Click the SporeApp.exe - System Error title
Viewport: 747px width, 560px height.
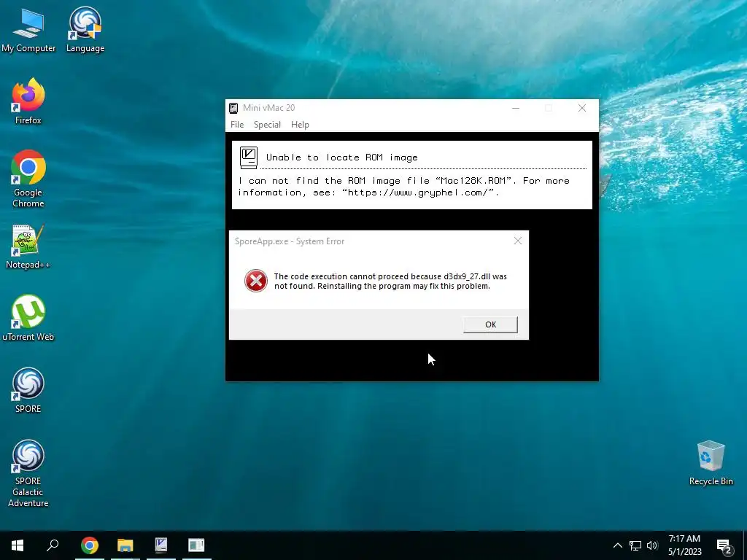pos(289,241)
